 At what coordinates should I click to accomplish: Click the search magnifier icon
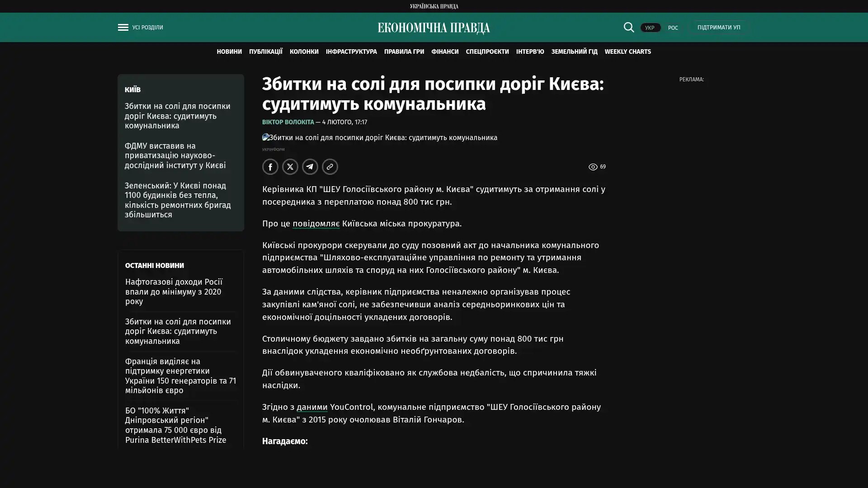[x=628, y=28]
